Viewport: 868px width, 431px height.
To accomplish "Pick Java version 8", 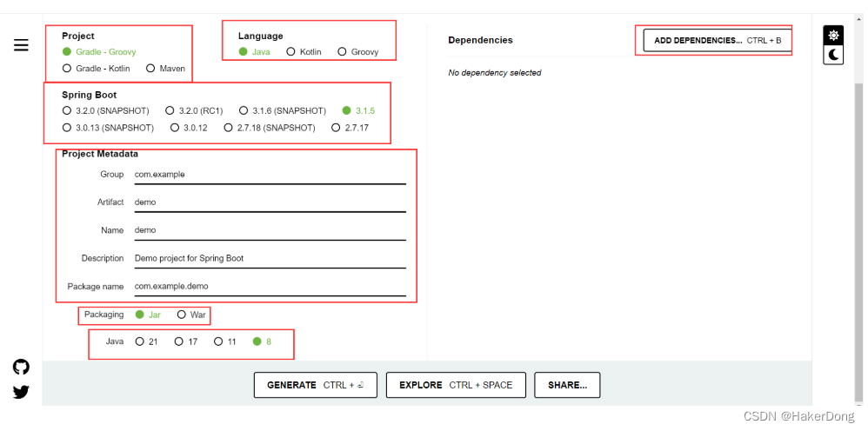I will coord(262,341).
